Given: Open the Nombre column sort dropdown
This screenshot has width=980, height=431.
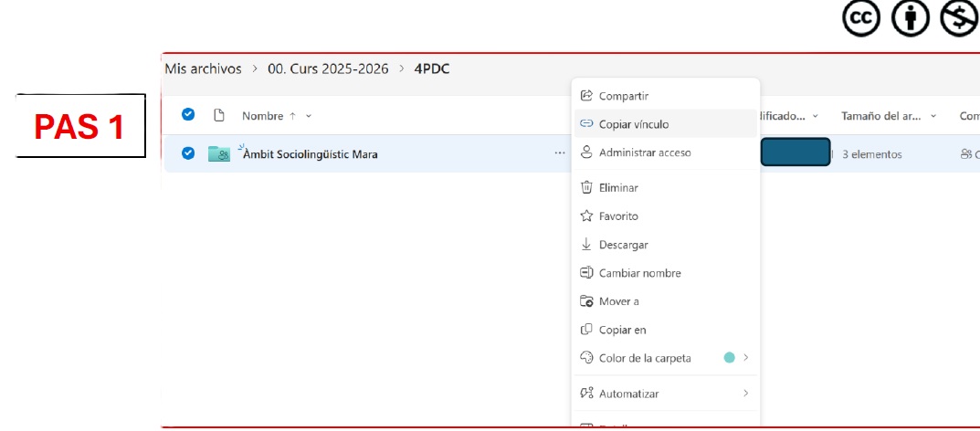Looking at the screenshot, I should click(x=309, y=116).
